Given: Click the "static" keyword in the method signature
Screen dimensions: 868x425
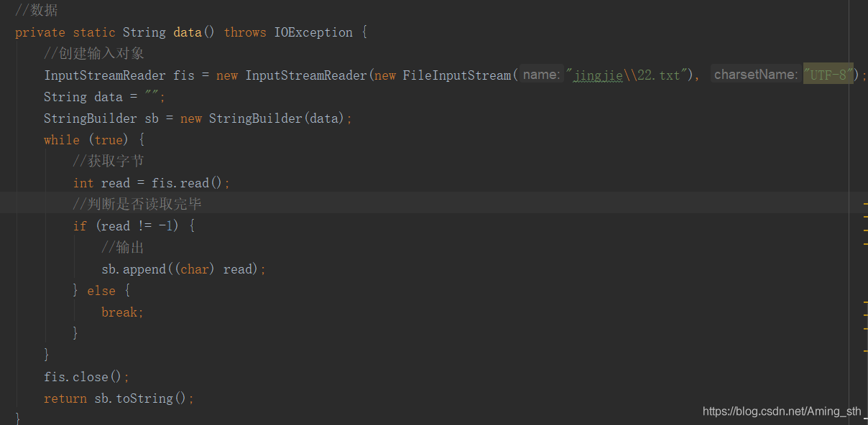Looking at the screenshot, I should point(94,32).
